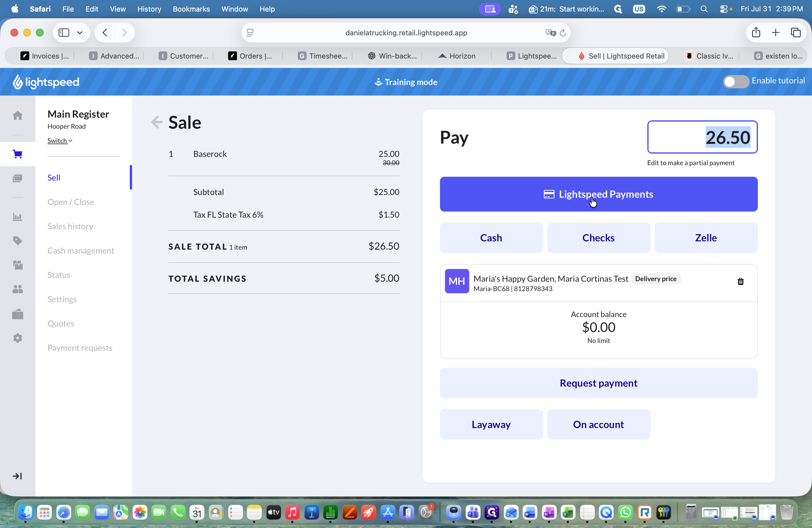
Task: Click Safari's forward navigation arrow
Action: coord(124,33)
